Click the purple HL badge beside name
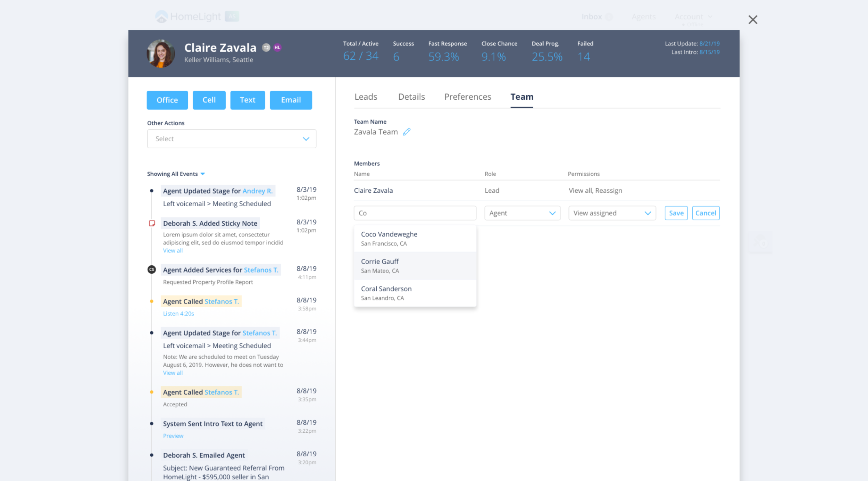This screenshot has height=481, width=868. [277, 48]
